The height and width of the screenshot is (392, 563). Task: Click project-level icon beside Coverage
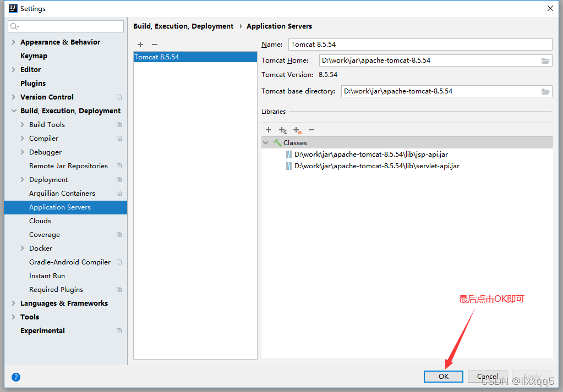pyautogui.click(x=119, y=235)
